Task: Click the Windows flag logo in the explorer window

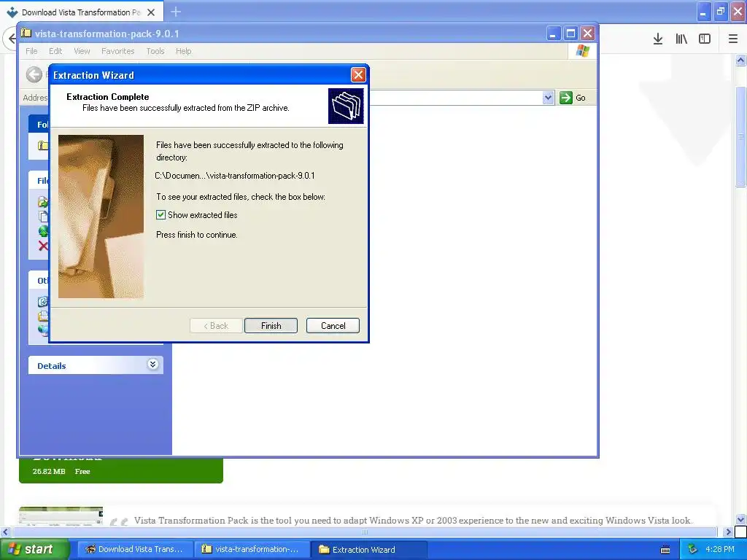Action: click(x=583, y=51)
